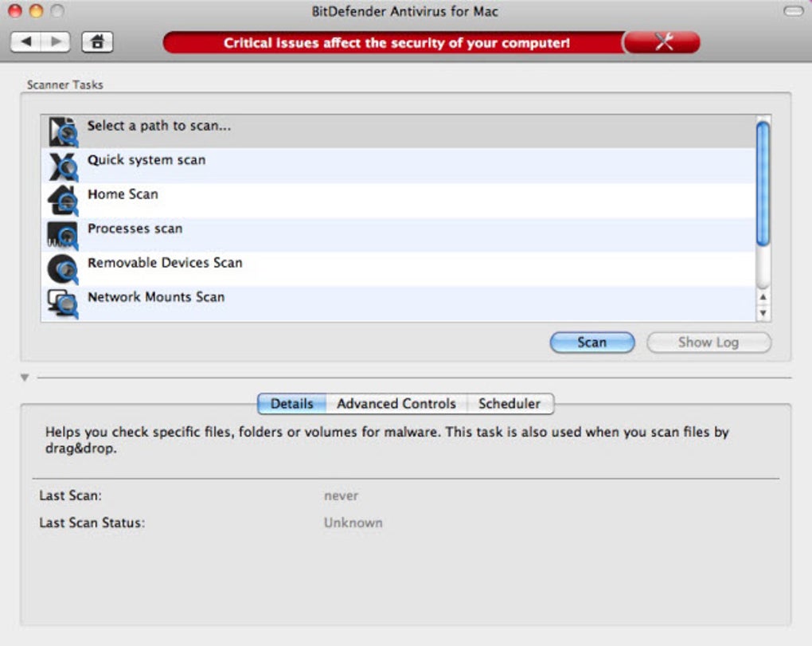Click the Removable Devices Scan disc icon

click(63, 269)
